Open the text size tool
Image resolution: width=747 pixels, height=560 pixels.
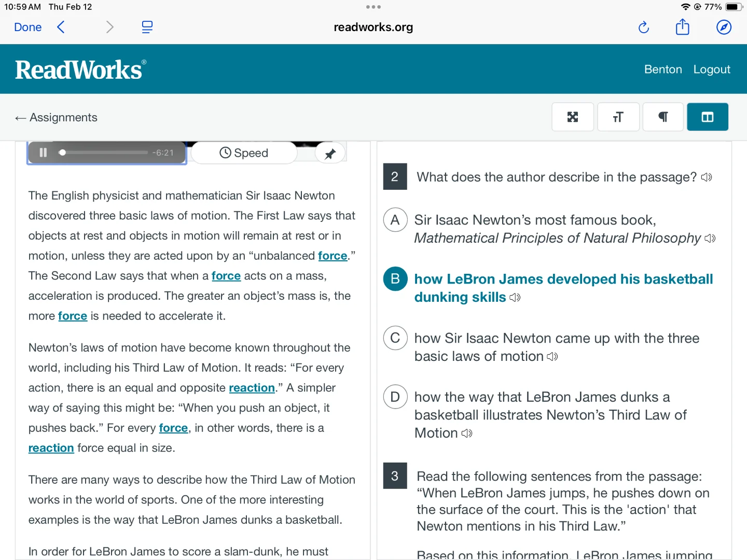(x=618, y=117)
